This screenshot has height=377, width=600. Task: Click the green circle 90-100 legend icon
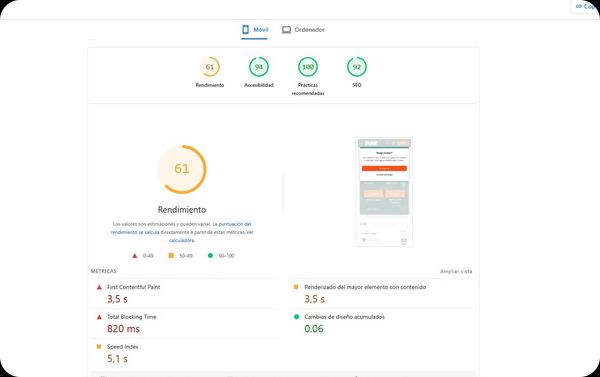click(x=210, y=255)
